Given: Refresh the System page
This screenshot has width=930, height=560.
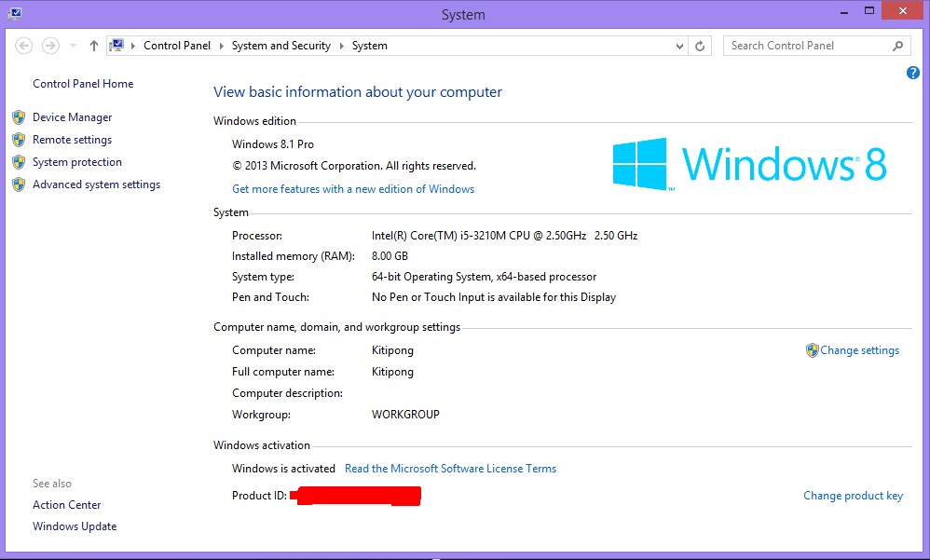Looking at the screenshot, I should (x=700, y=46).
